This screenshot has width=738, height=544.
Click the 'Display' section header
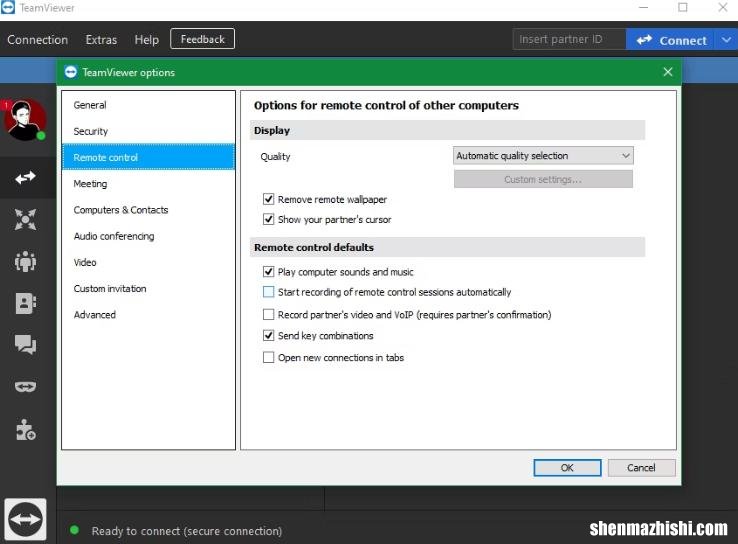(447, 130)
